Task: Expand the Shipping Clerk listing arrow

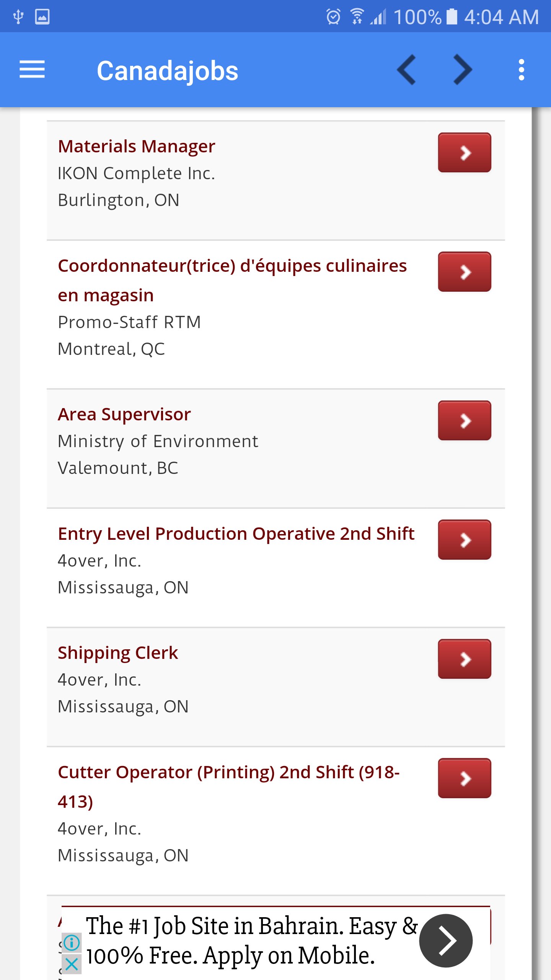Action: click(465, 659)
